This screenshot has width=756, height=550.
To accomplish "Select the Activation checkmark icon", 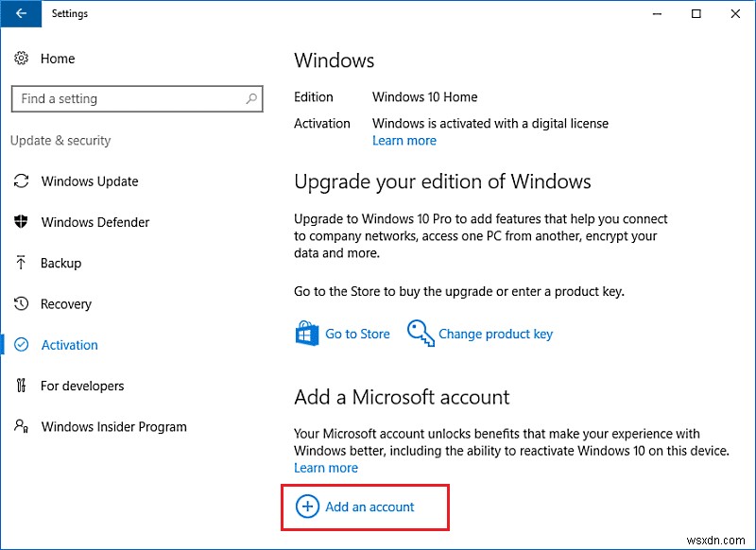I will 21,345.
